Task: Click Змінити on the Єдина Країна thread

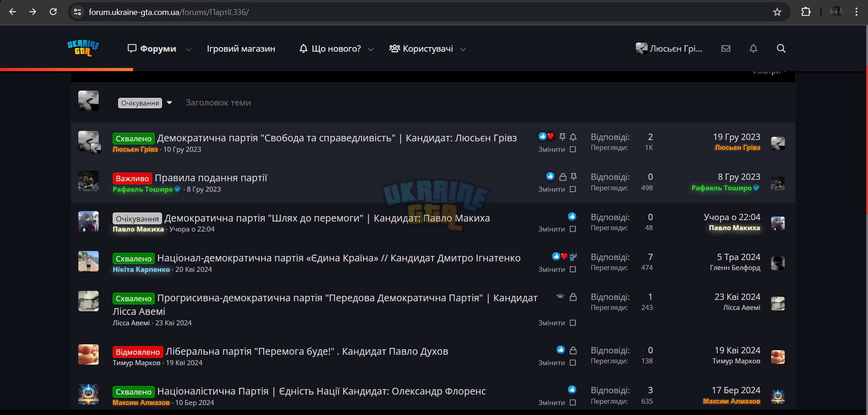Action: tap(551, 270)
